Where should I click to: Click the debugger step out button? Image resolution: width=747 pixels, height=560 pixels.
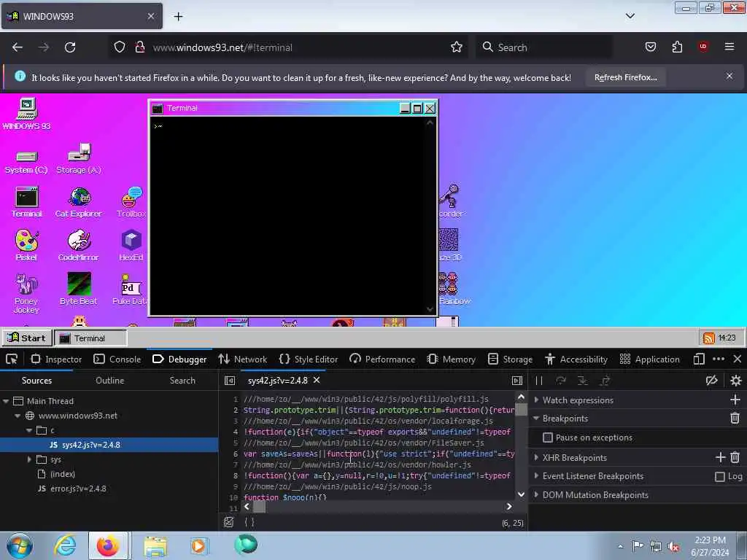(x=605, y=381)
